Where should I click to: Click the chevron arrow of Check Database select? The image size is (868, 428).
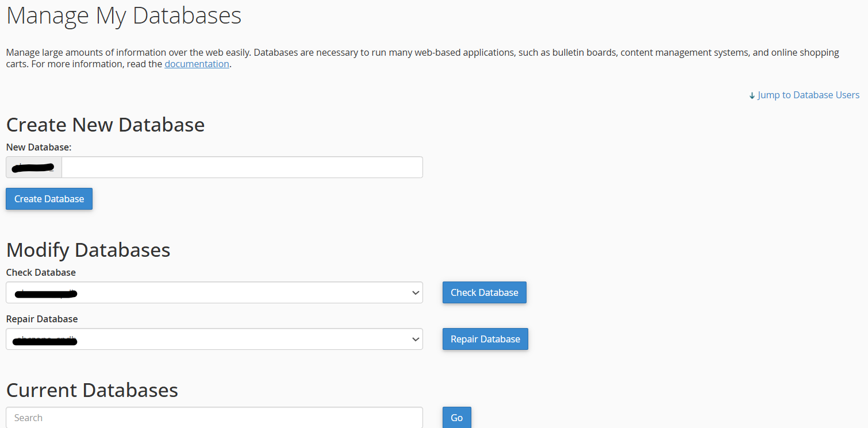point(416,293)
